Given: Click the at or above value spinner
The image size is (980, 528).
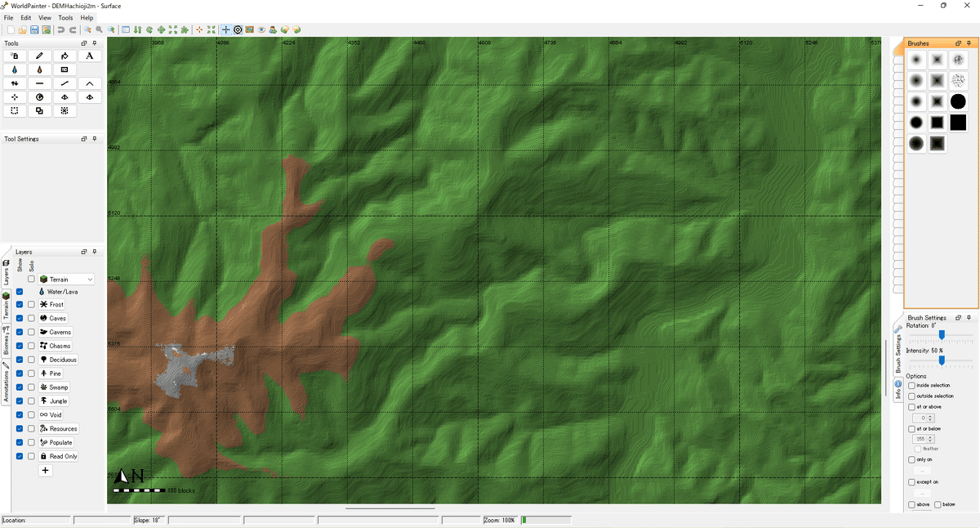Looking at the screenshot, I should point(923,418).
